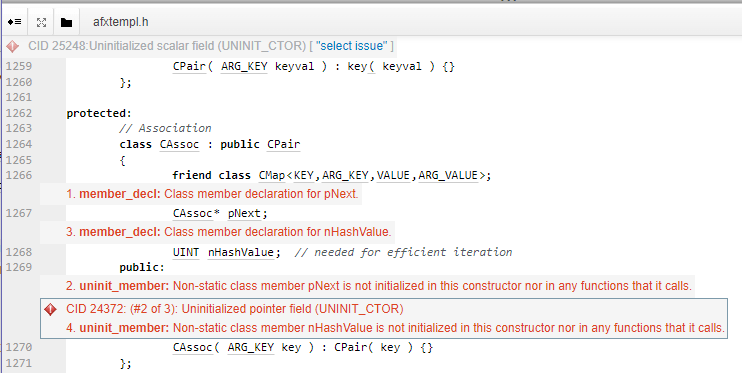
Task: Click the red diamond icon for CID 24372
Action: 50,310
